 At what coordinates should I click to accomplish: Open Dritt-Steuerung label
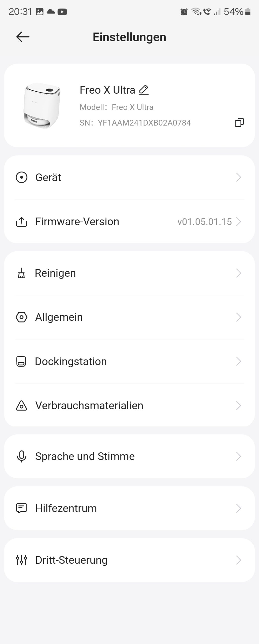(x=71, y=560)
